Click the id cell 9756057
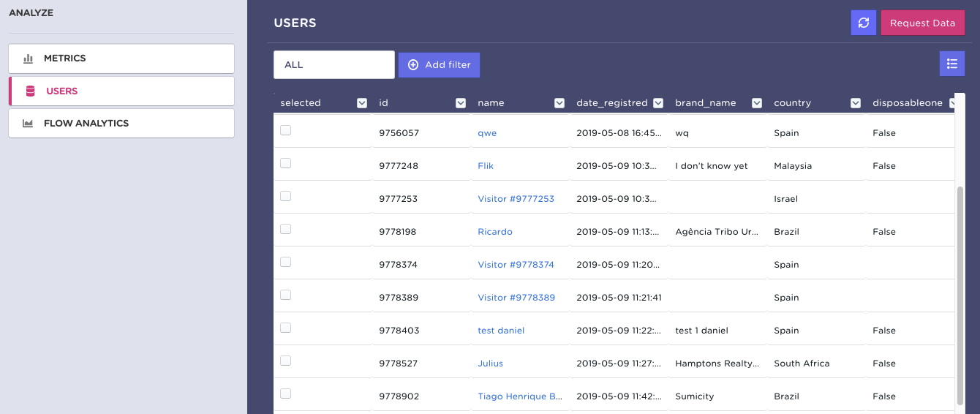 [399, 133]
